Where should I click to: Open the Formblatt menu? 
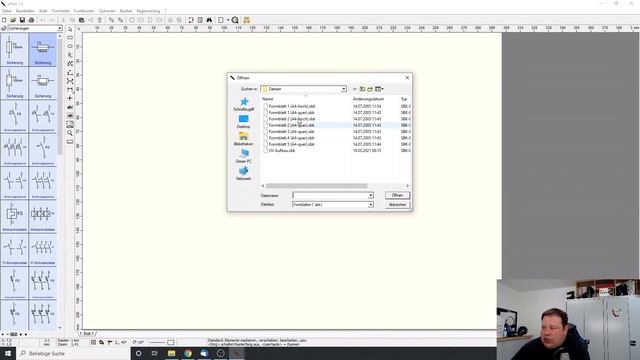tap(60, 11)
